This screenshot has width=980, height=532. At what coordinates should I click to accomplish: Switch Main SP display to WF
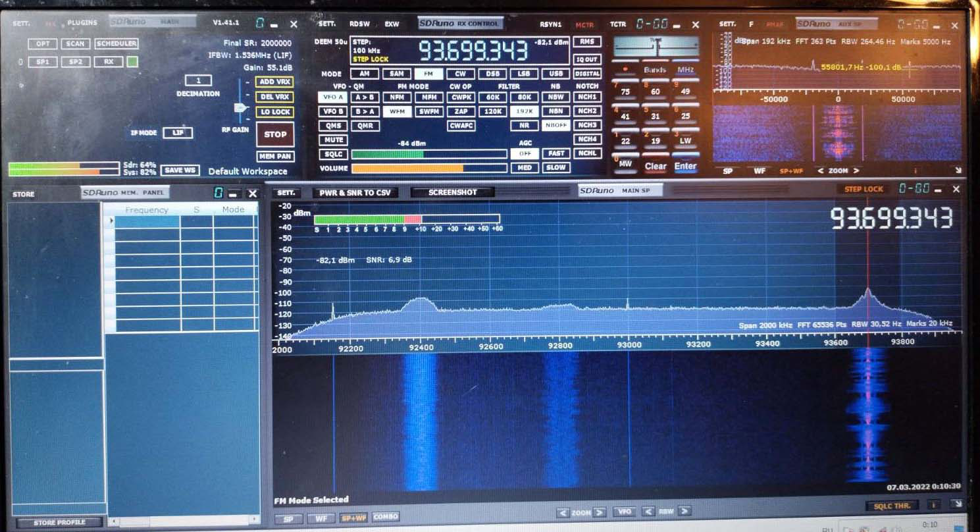click(321, 518)
